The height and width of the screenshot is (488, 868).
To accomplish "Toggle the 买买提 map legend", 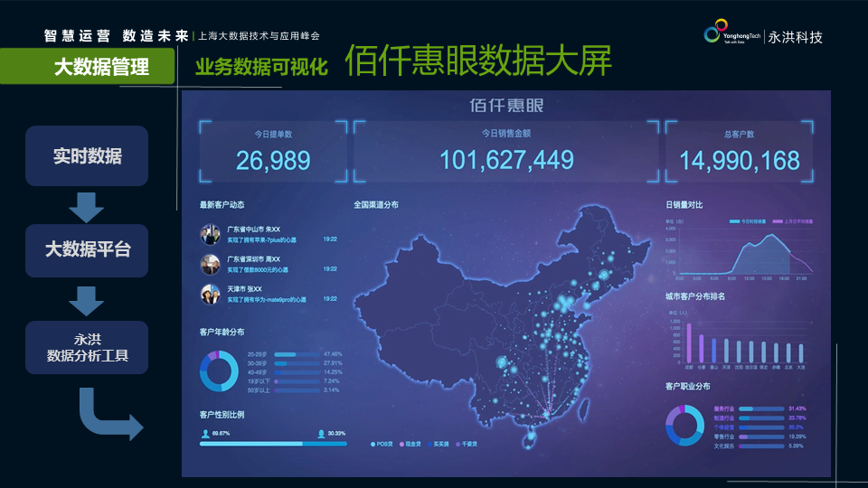I will (439, 445).
